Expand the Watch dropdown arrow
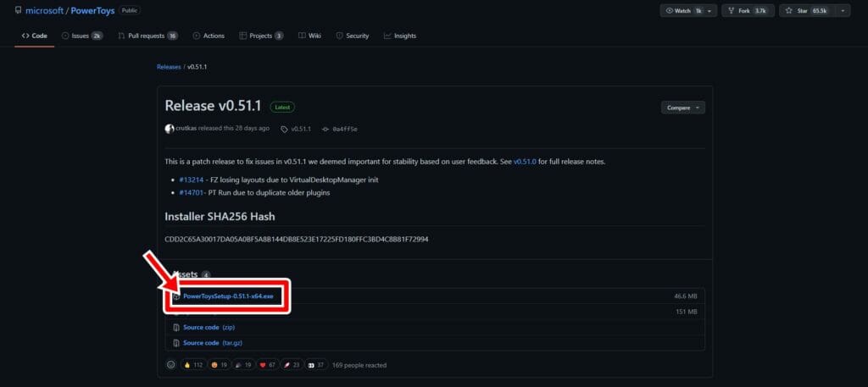868x387 pixels. pos(710,10)
